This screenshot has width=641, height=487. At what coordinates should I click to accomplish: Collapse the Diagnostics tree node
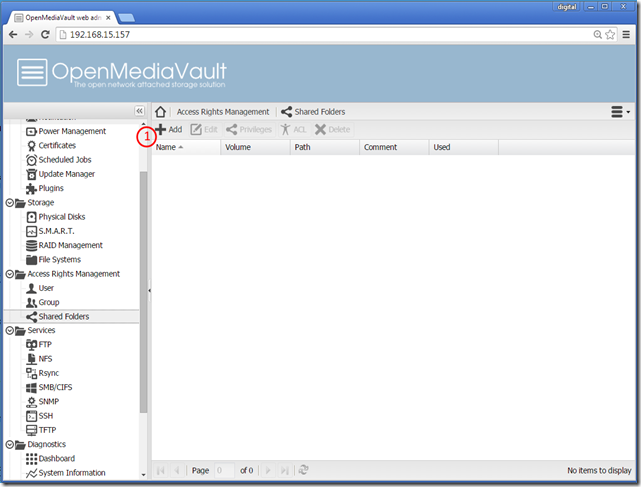pos(9,444)
